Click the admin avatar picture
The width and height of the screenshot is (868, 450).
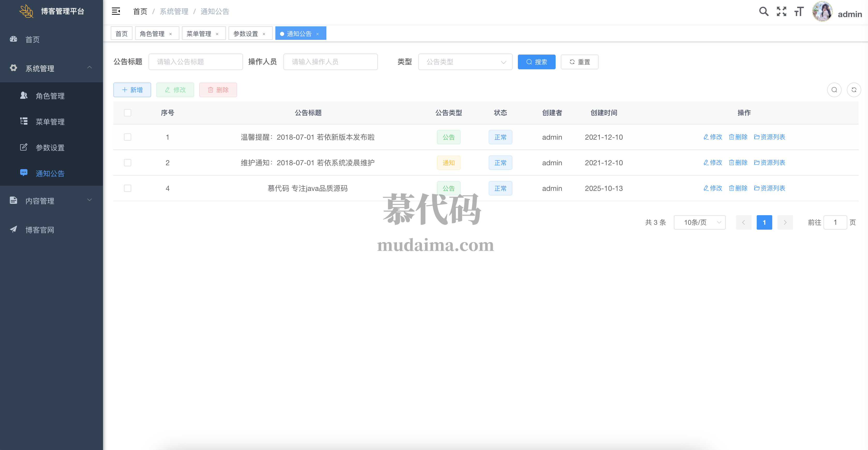822,11
